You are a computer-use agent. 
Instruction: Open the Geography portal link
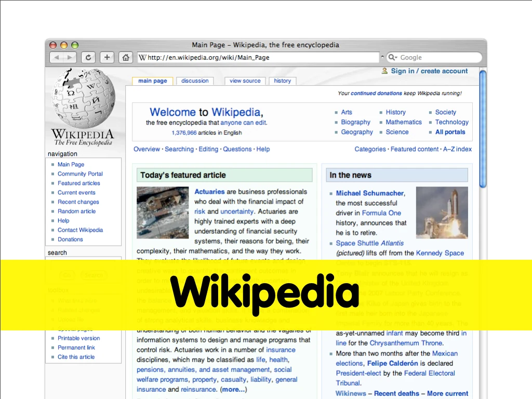[357, 131]
